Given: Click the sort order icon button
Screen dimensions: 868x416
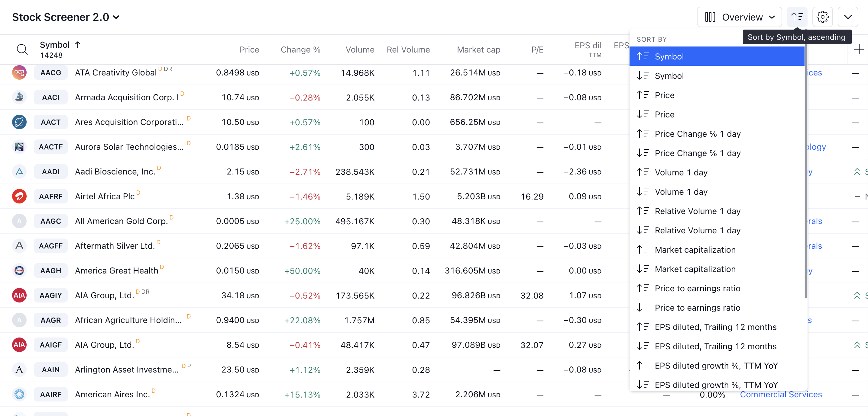Looking at the screenshot, I should pyautogui.click(x=797, y=17).
